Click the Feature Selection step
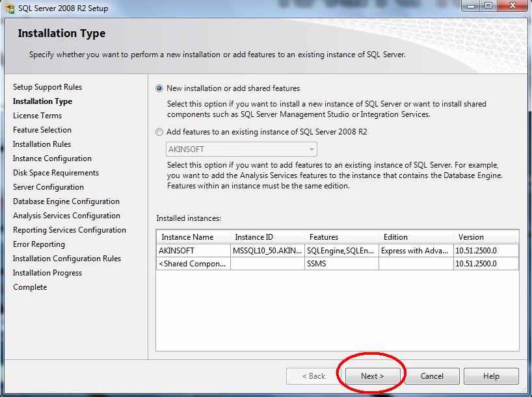This screenshot has height=397, width=532. click(42, 130)
